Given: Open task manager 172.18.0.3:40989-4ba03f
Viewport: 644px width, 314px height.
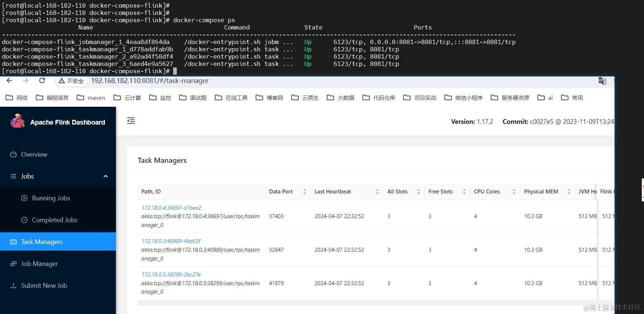Looking at the screenshot, I should point(171,241).
